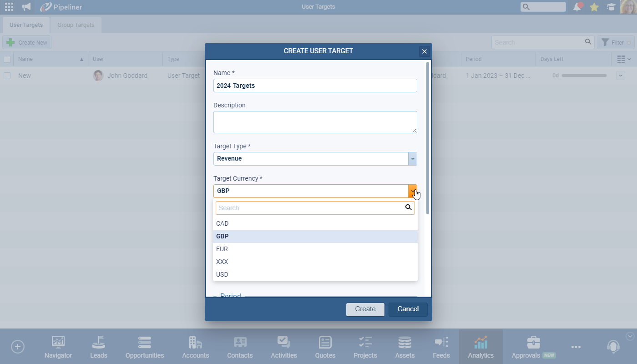This screenshot has width=637, height=364.
Task: Select the User Targets tab
Action: (x=26, y=25)
